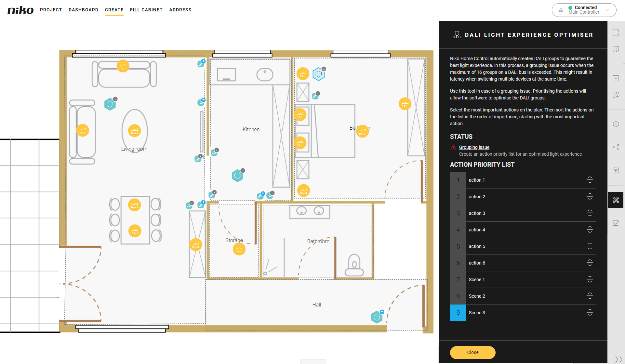Open the Grouping issue link
The image size is (625, 364).
474,147
